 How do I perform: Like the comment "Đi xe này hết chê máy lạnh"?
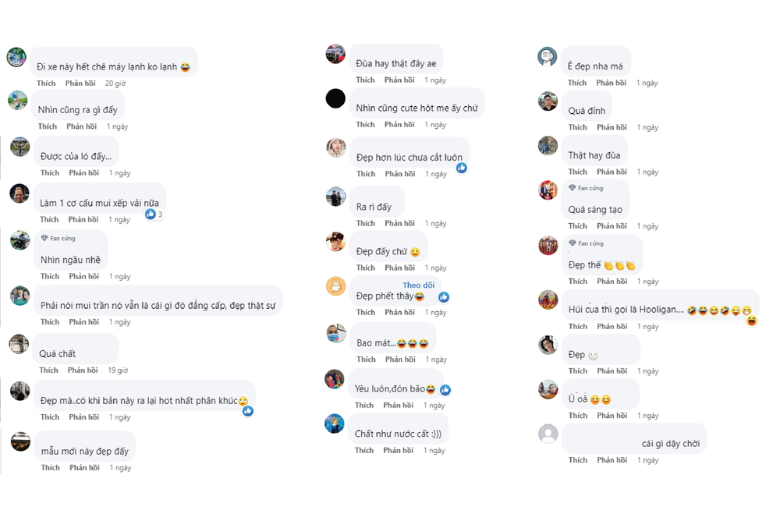pyautogui.click(x=46, y=83)
